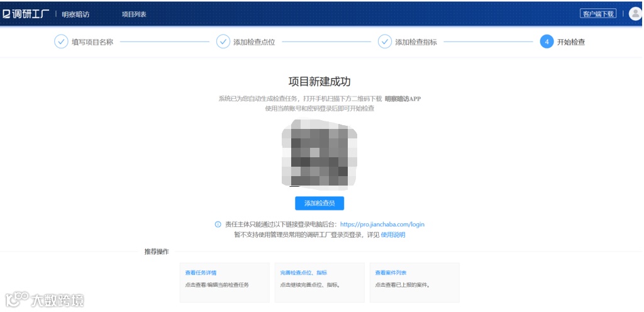The image size is (644, 312).
Task: Open the 使用说明 link
Action: pyautogui.click(x=393, y=235)
